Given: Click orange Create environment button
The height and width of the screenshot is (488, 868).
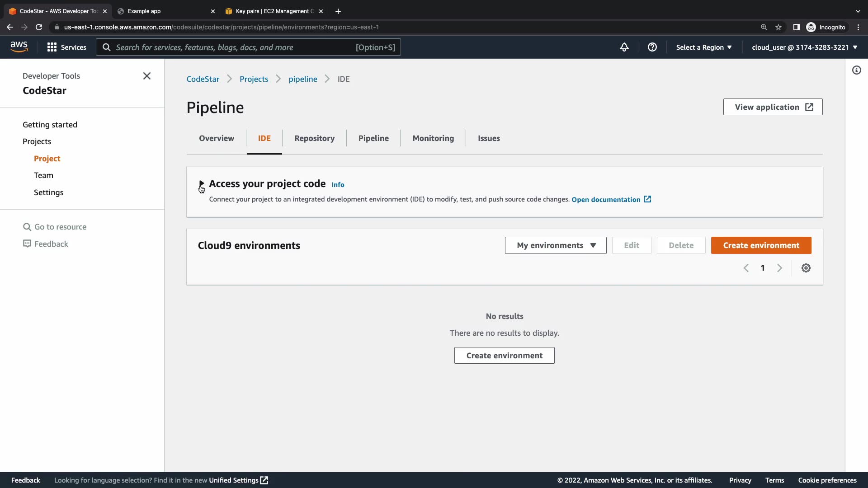Looking at the screenshot, I should click(761, 245).
